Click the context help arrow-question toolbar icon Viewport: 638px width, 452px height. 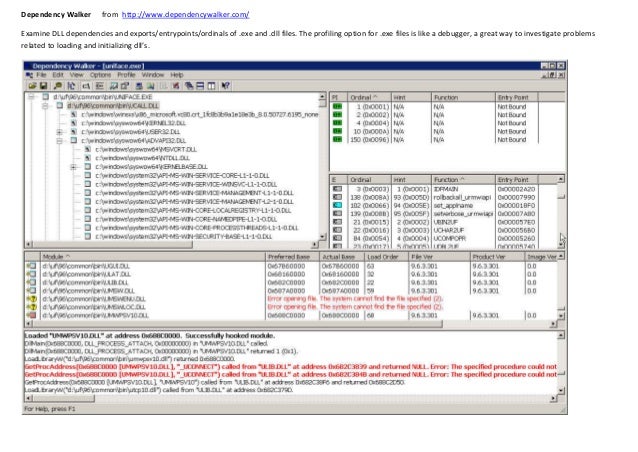(x=226, y=86)
